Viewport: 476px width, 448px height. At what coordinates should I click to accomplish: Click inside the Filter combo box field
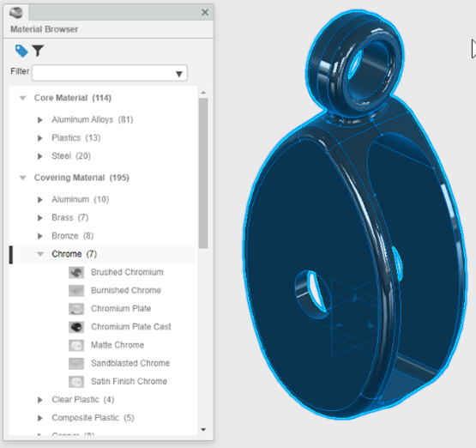(x=109, y=73)
